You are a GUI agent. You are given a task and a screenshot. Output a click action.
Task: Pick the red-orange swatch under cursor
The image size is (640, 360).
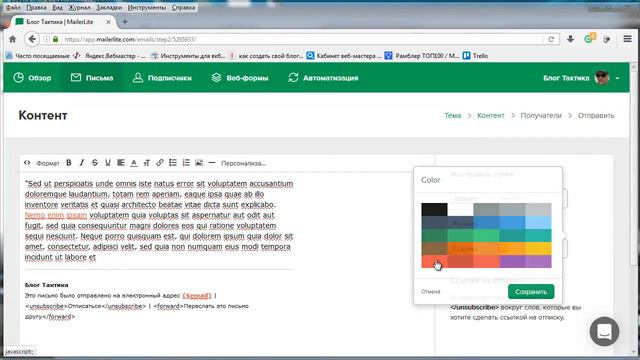[434, 262]
